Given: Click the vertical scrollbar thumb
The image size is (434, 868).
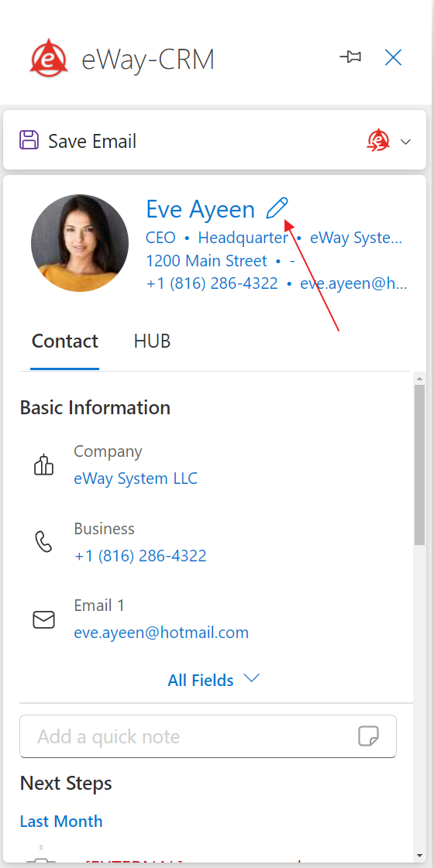Looking at the screenshot, I should pyautogui.click(x=419, y=465).
